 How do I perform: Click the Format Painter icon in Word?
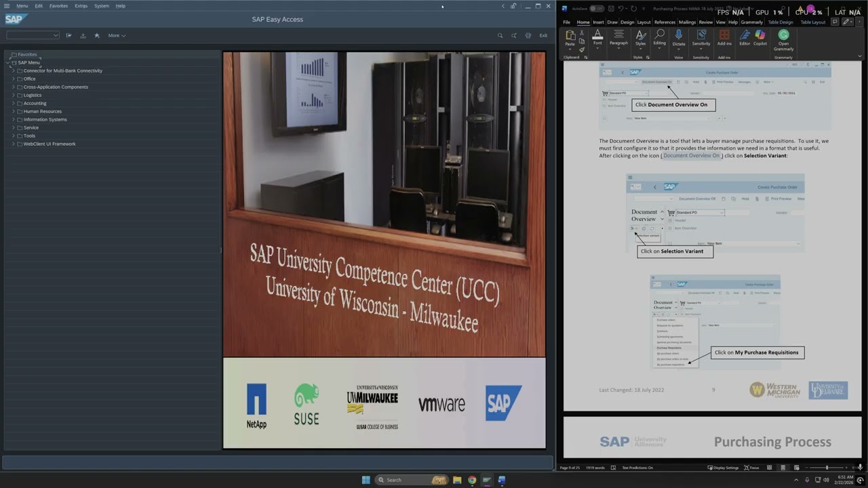coord(582,49)
